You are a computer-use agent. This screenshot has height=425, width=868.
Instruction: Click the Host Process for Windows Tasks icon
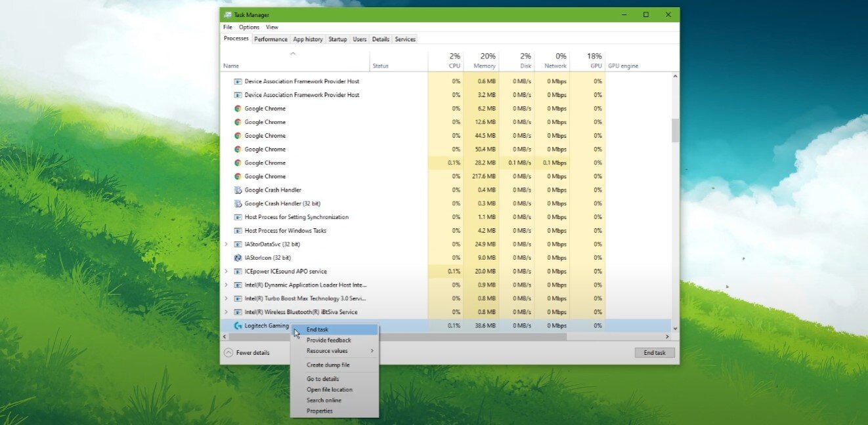pos(238,231)
